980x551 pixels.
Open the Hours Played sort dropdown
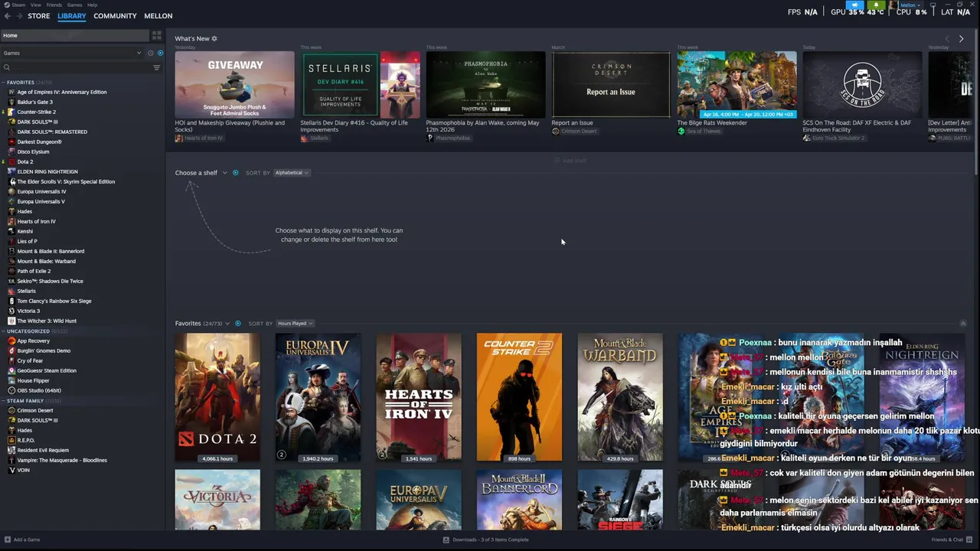click(x=295, y=324)
